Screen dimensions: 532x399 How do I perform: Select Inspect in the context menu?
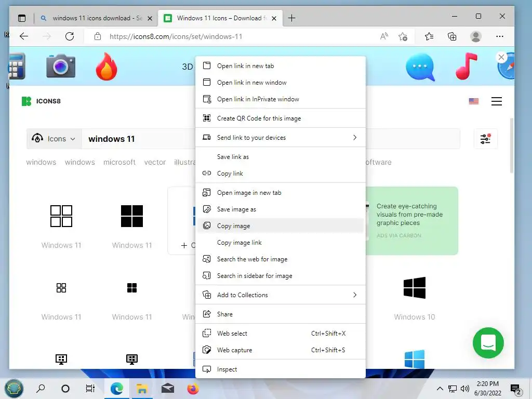pyautogui.click(x=280, y=369)
